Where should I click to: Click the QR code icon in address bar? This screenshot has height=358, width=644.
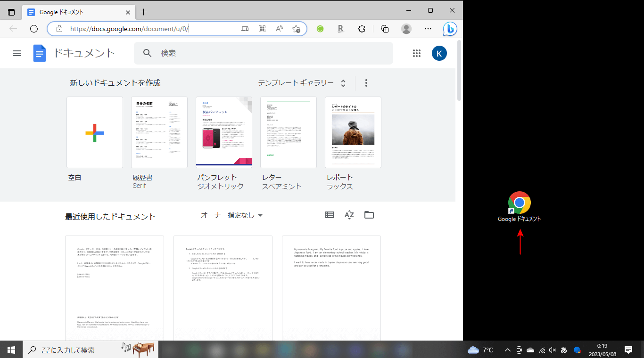click(x=262, y=29)
